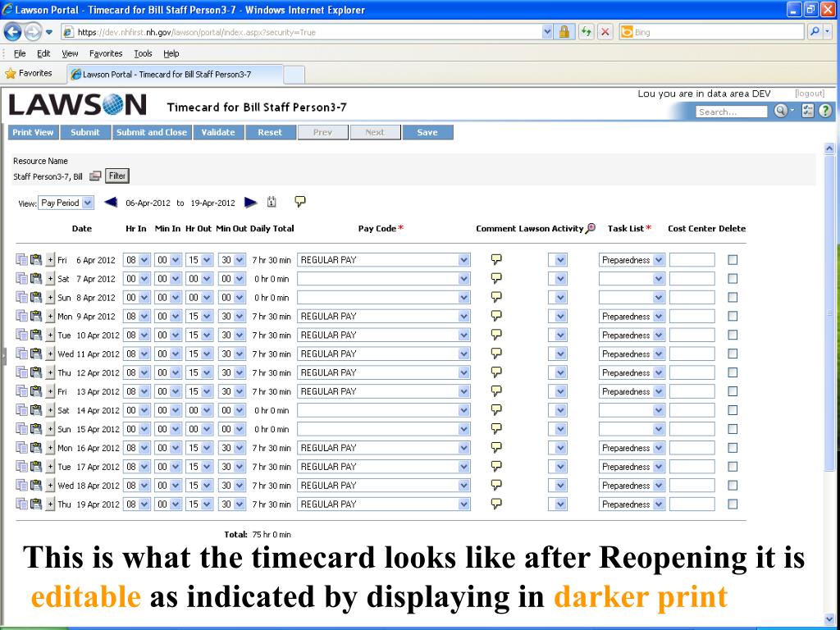840x630 pixels.
Task: Open the View Pay Period dropdown
Action: (66, 203)
